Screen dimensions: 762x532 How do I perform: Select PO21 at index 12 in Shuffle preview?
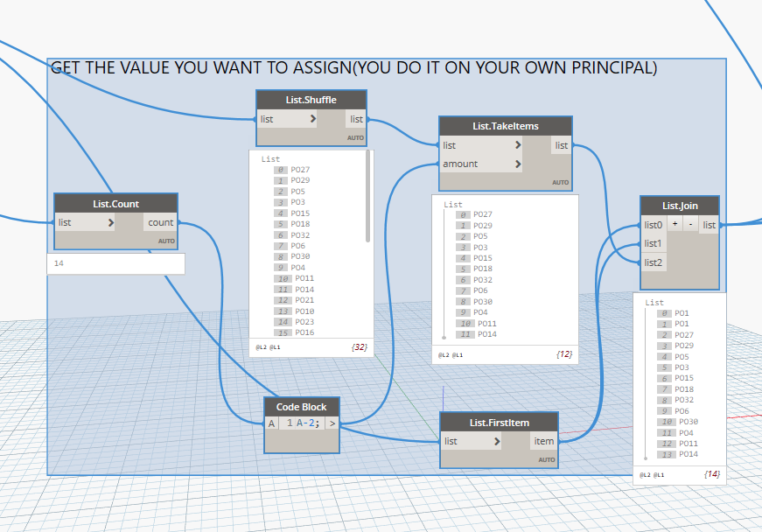click(304, 300)
